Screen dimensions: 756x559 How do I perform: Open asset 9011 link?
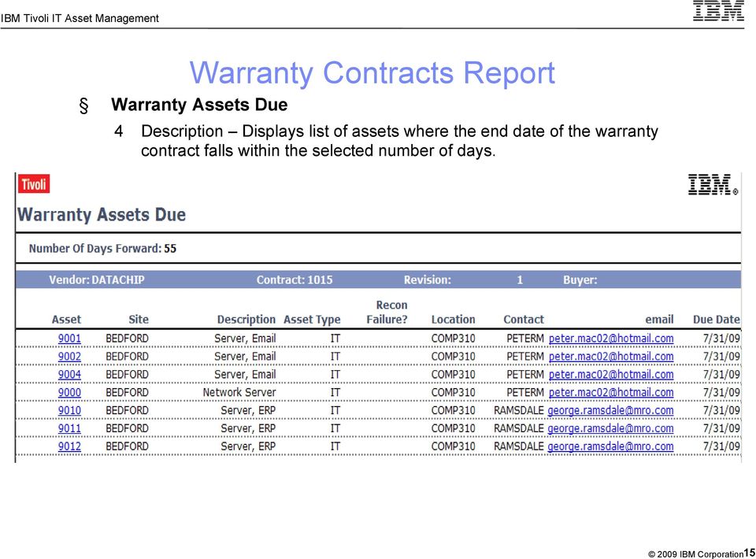pos(69,428)
